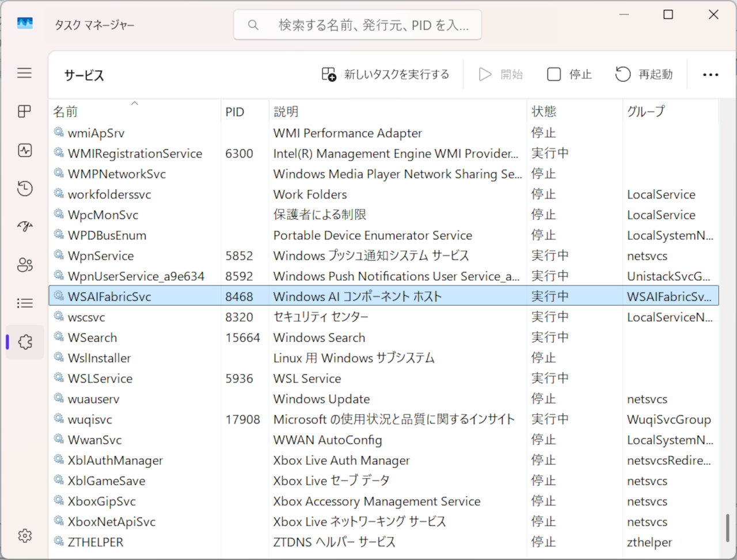Select the workfolderssvc service name

[x=109, y=195]
